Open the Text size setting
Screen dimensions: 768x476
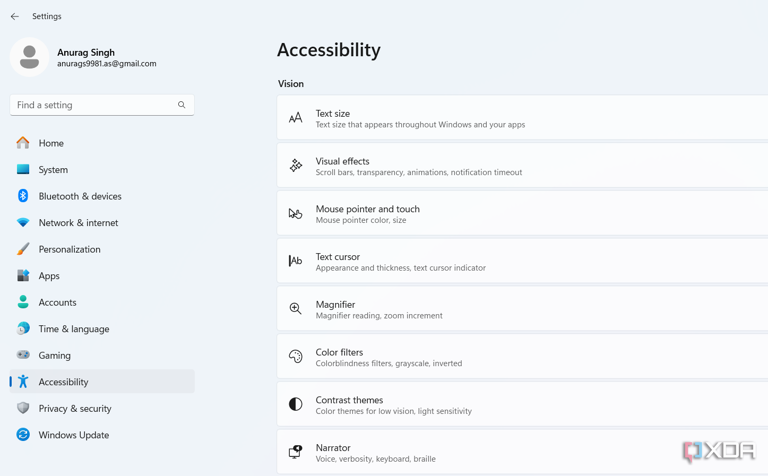pyautogui.click(x=522, y=118)
